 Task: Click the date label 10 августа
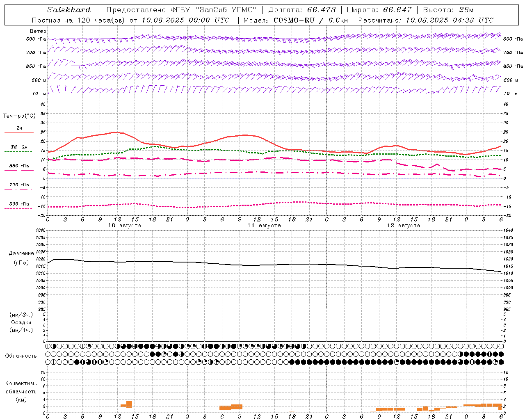click(125, 226)
